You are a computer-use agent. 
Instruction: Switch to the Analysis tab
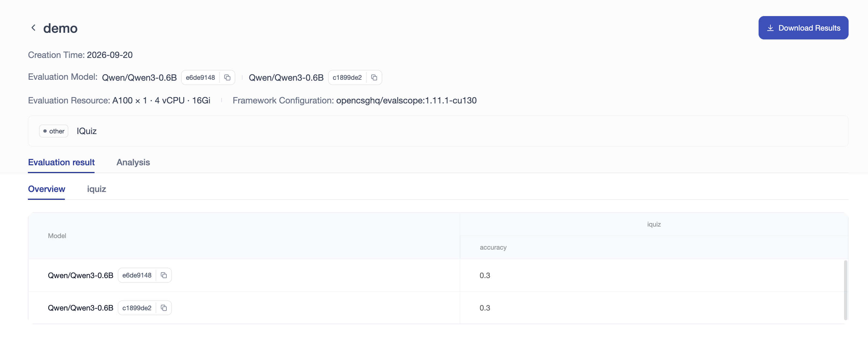133,162
